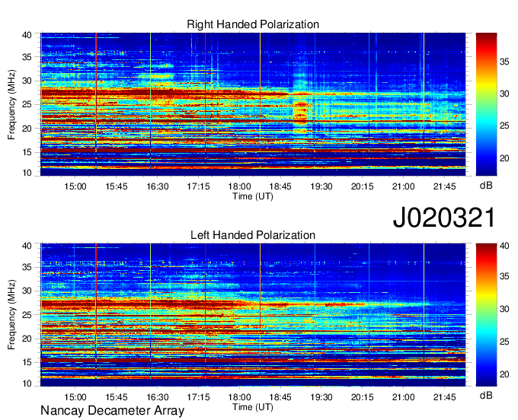The height and width of the screenshot is (420, 518).
Task: Click 18:00 time tick on Right Handed plot
Action: (239, 186)
